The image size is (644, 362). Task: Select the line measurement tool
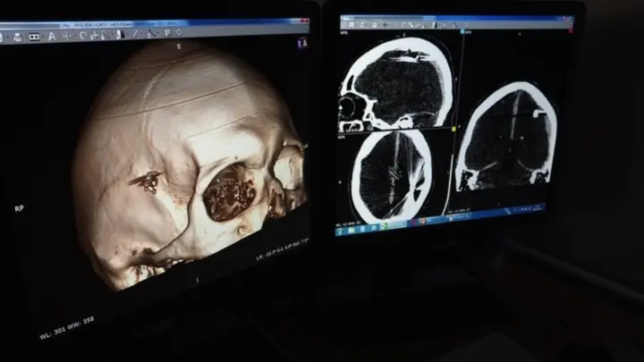click(x=134, y=33)
